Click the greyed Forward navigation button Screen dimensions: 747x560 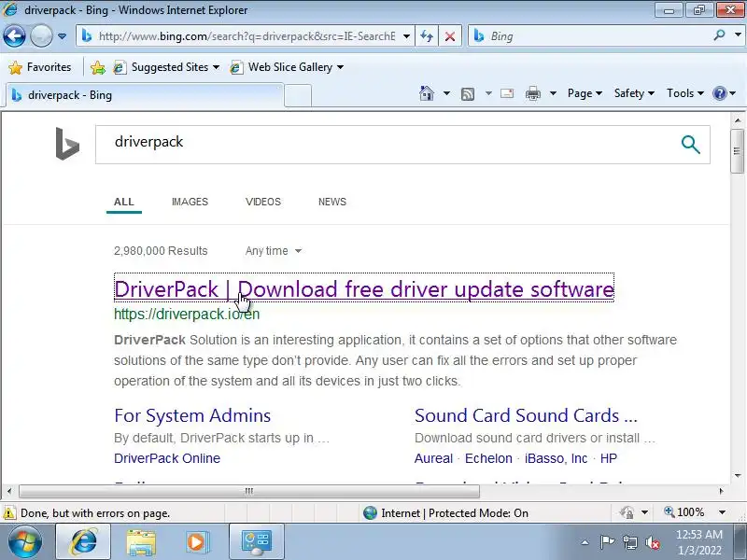[41, 36]
